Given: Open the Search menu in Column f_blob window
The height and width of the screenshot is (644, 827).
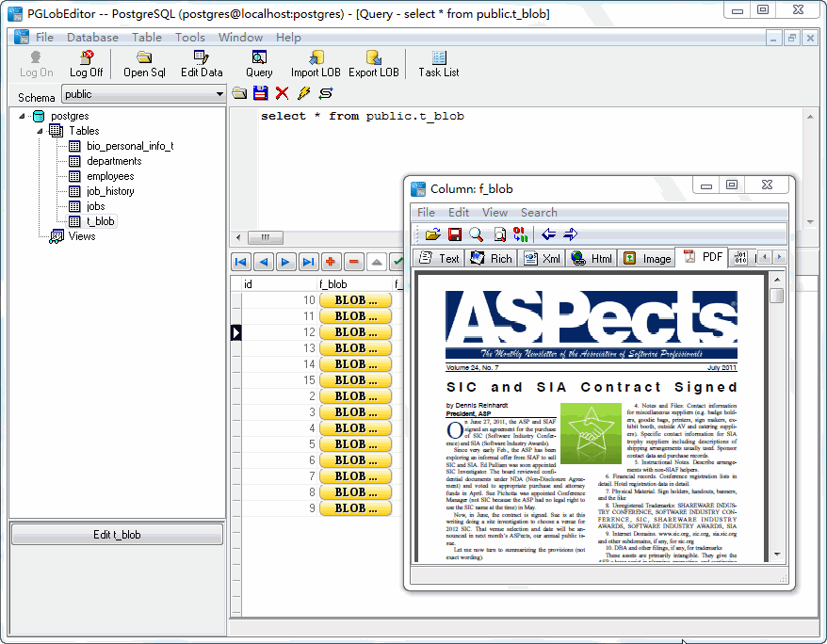Looking at the screenshot, I should pos(539,213).
